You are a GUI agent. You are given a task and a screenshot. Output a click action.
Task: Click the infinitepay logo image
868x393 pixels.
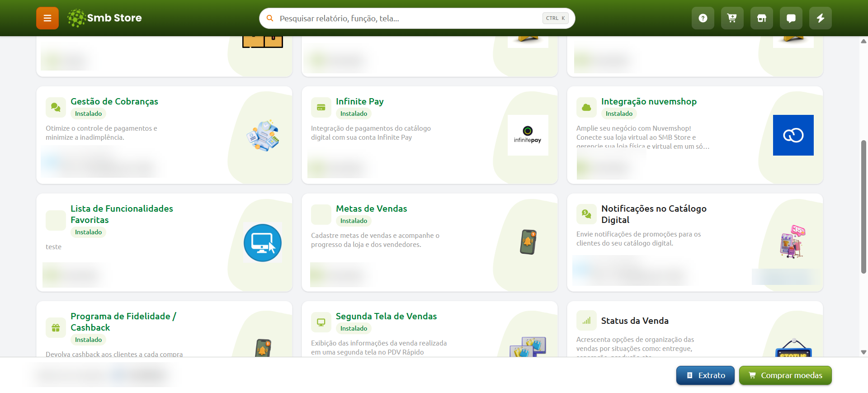click(x=528, y=135)
